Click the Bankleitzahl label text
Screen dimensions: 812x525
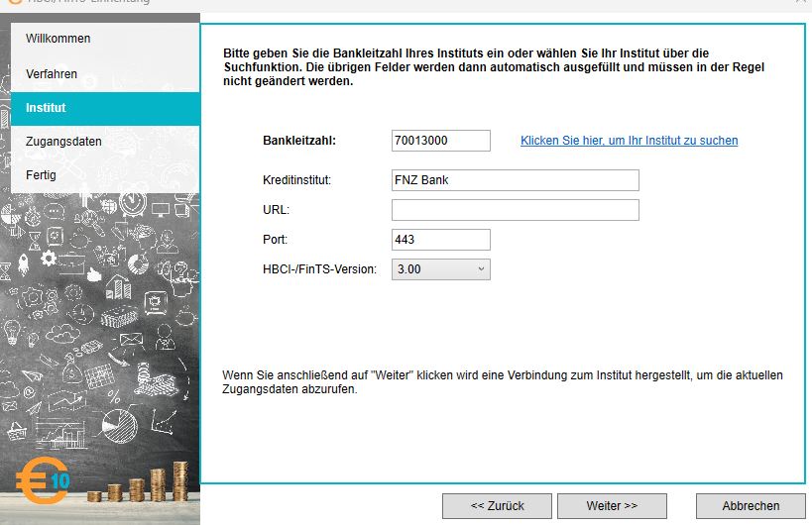tap(299, 141)
